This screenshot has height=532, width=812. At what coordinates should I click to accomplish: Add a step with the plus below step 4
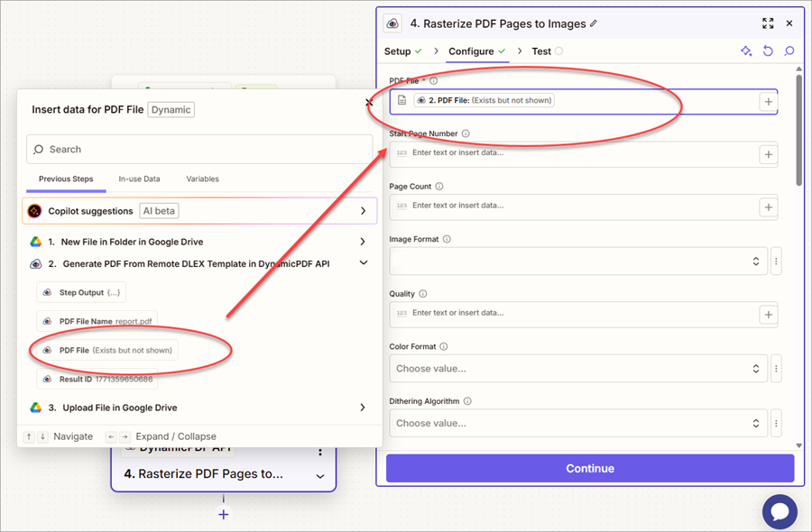point(224,514)
